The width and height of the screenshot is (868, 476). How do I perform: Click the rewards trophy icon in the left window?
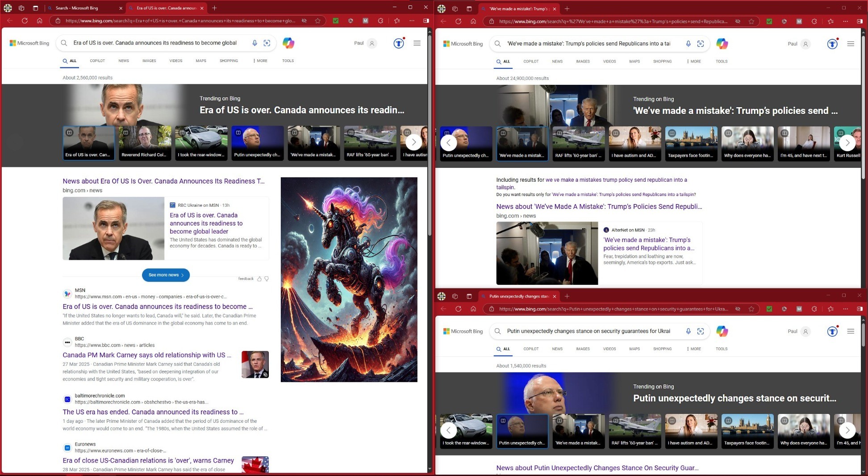(399, 43)
